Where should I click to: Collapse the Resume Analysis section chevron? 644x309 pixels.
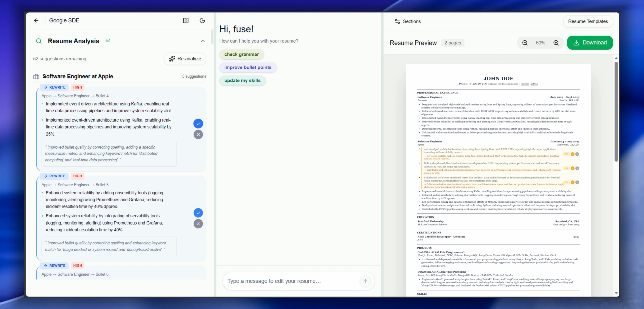(203, 41)
